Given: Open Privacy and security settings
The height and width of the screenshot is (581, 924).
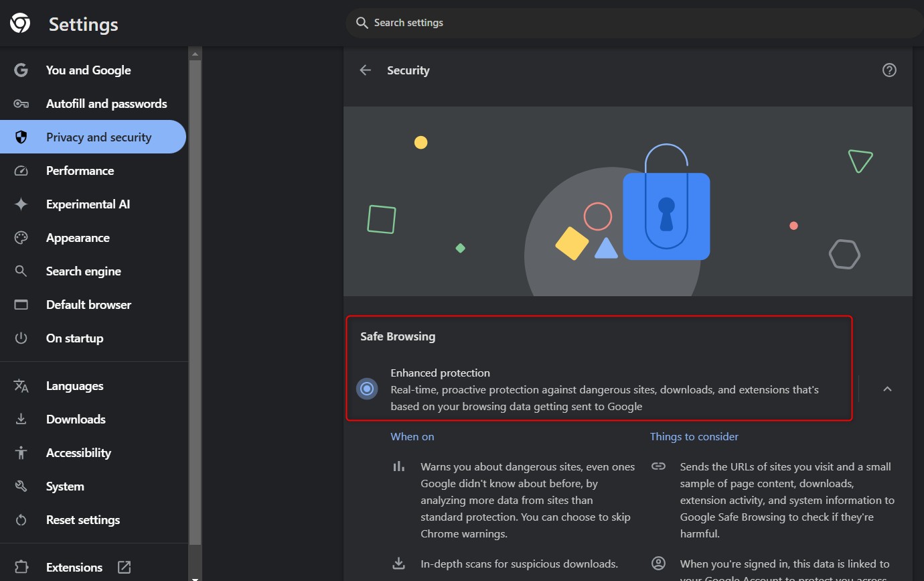Looking at the screenshot, I should point(98,137).
